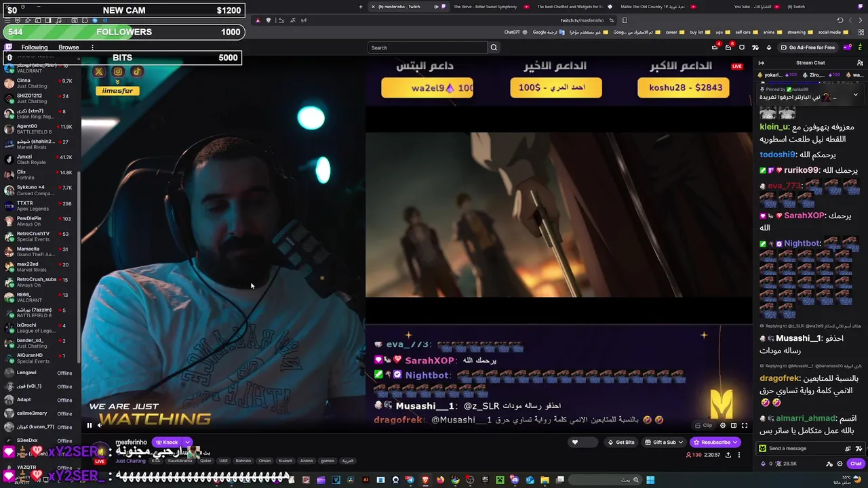Image resolution: width=868 pixels, height=488 pixels.
Task: Open the TikTok icon in stream overlay
Action: (136, 72)
